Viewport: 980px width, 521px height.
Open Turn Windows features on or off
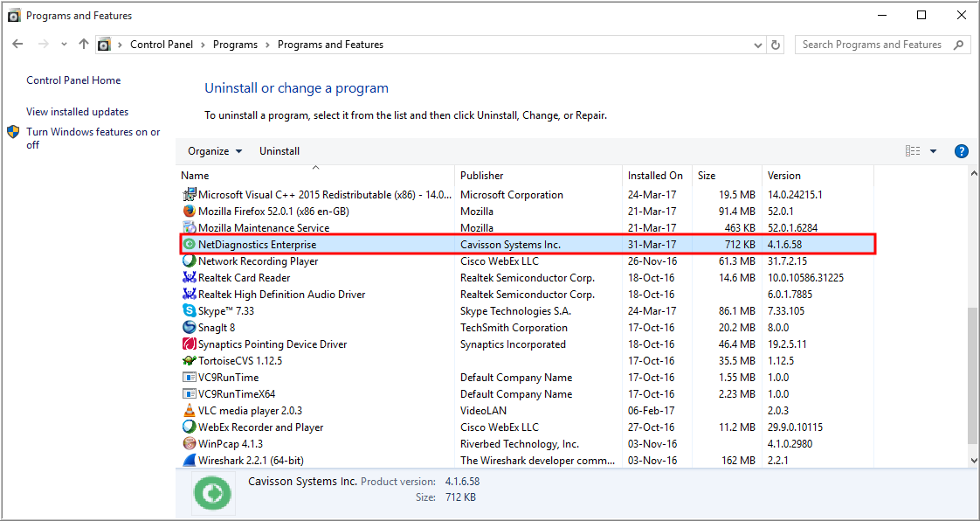93,138
